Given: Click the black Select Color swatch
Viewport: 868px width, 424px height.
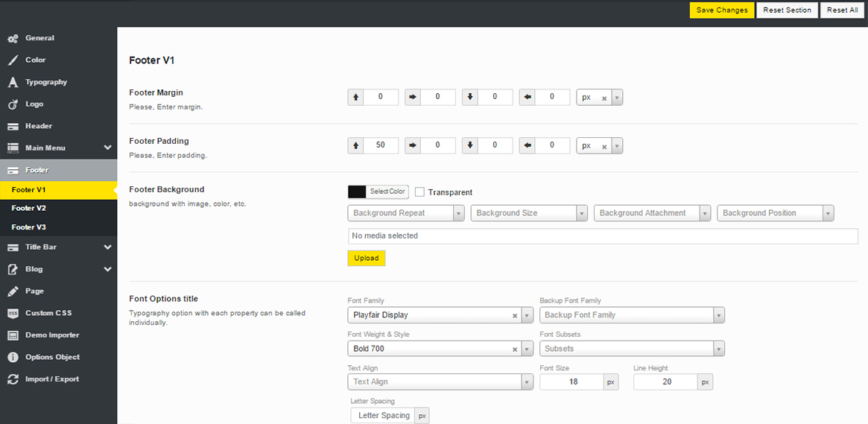Looking at the screenshot, I should point(358,192).
